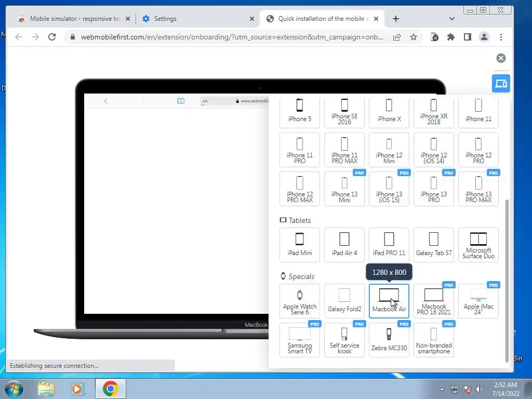Image resolution: width=532 pixels, height=399 pixels.
Task: Choose the iPhone 13 PRO device
Action: point(434,189)
